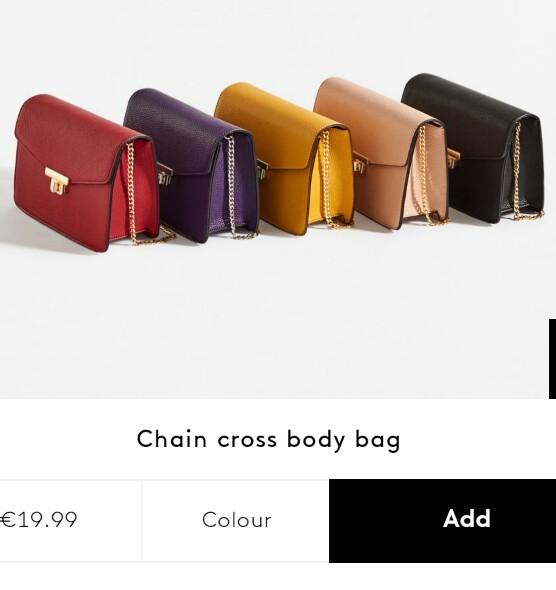Image resolution: width=556 pixels, height=590 pixels.
Task: Click the black Add button
Action: [442, 521]
